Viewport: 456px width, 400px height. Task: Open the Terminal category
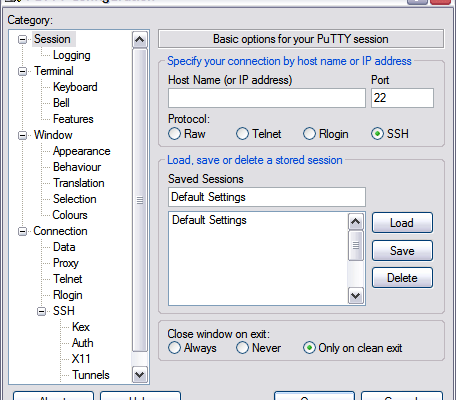(54, 71)
